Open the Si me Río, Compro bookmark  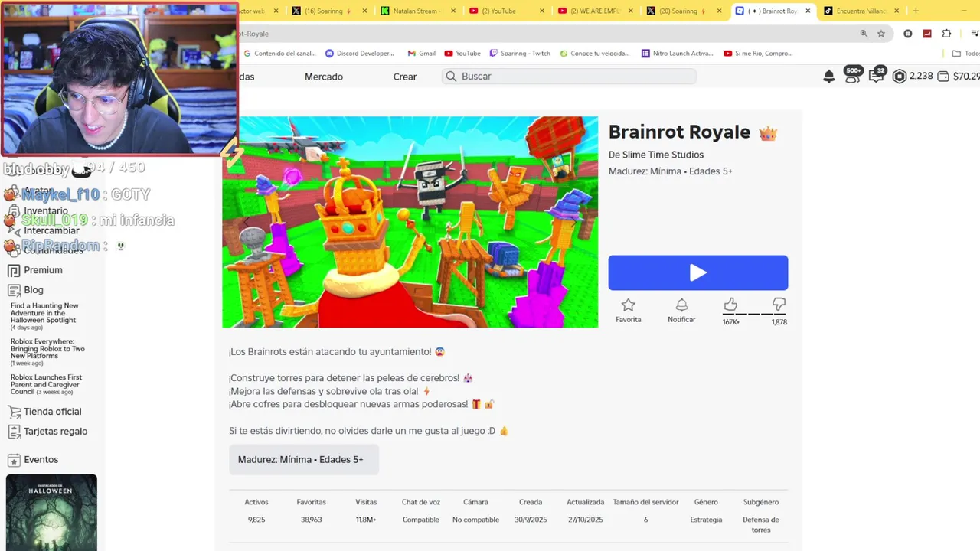click(758, 54)
